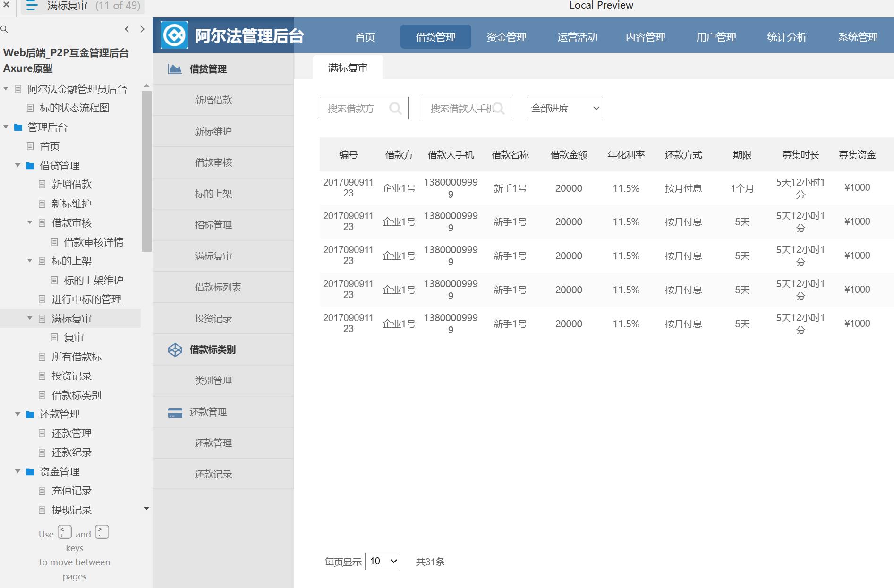Screen dimensions: 894x588
Task: Collapse the 借款审核 tree node arrow
Action: [x=30, y=222]
